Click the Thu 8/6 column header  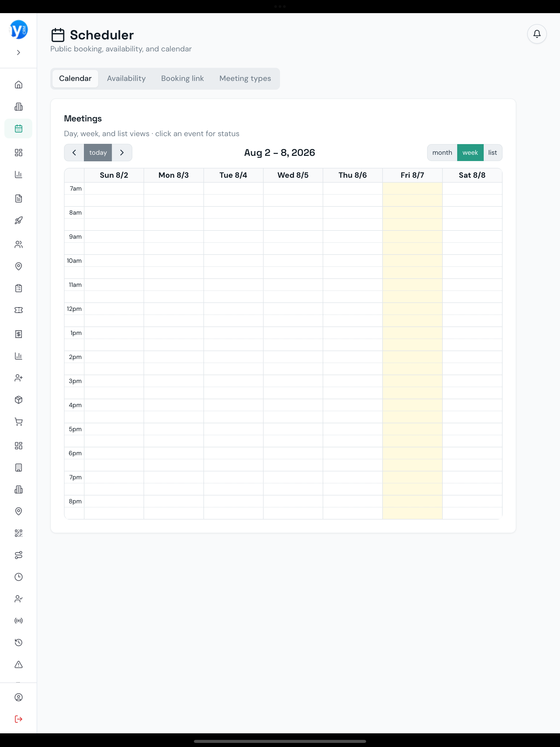pos(353,175)
